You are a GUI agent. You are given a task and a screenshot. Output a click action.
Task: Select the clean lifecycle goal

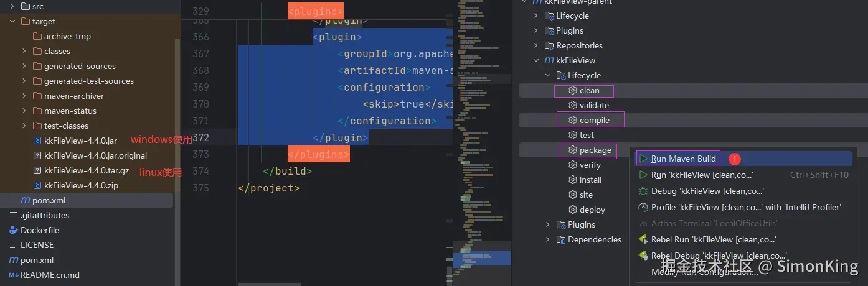(589, 90)
